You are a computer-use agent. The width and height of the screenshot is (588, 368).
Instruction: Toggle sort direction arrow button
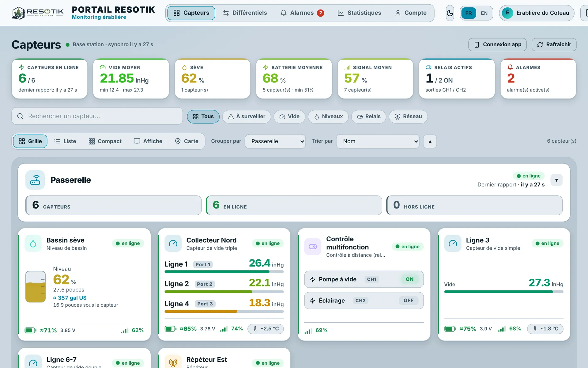coord(430,141)
